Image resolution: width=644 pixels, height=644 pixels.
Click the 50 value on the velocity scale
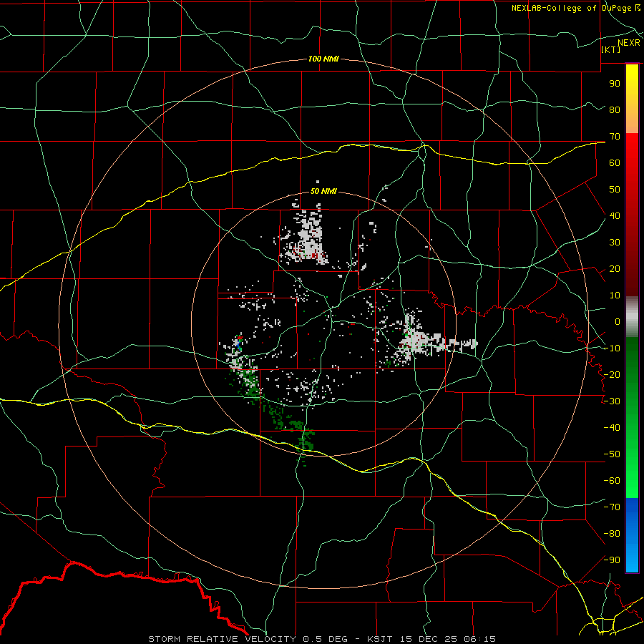pos(615,190)
